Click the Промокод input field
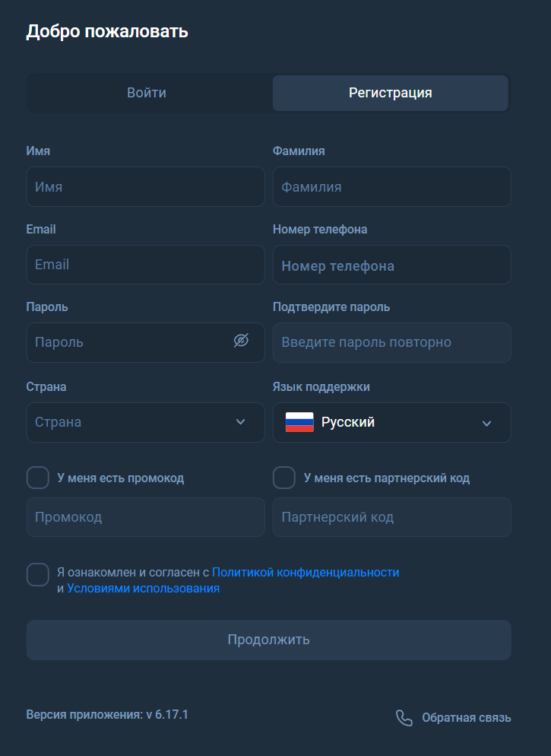The image size is (551, 756). [x=146, y=517]
